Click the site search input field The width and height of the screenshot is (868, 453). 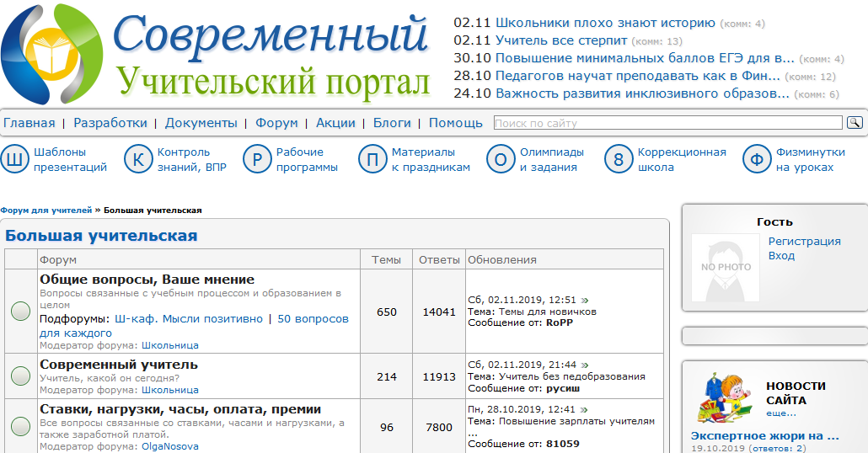667,123
